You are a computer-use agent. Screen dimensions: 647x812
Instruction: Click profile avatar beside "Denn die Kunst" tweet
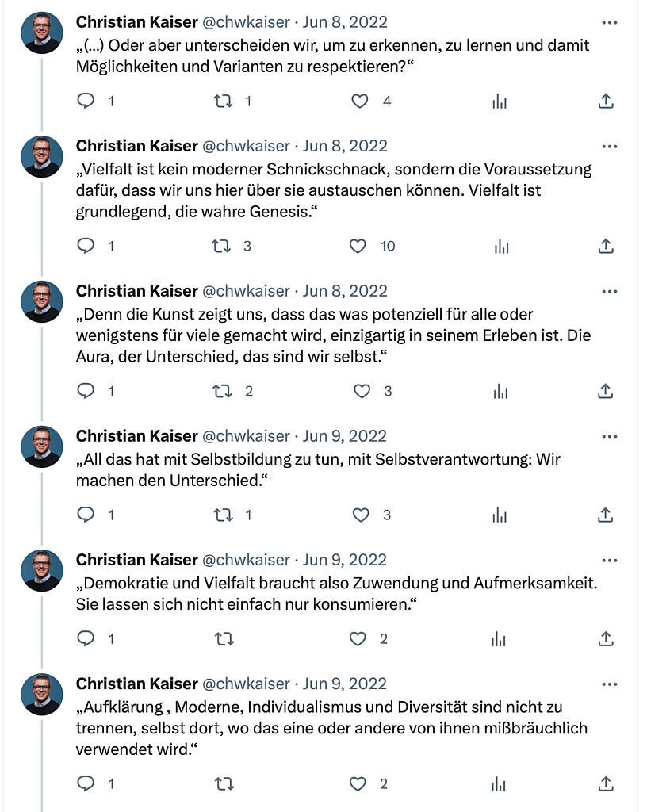42,301
